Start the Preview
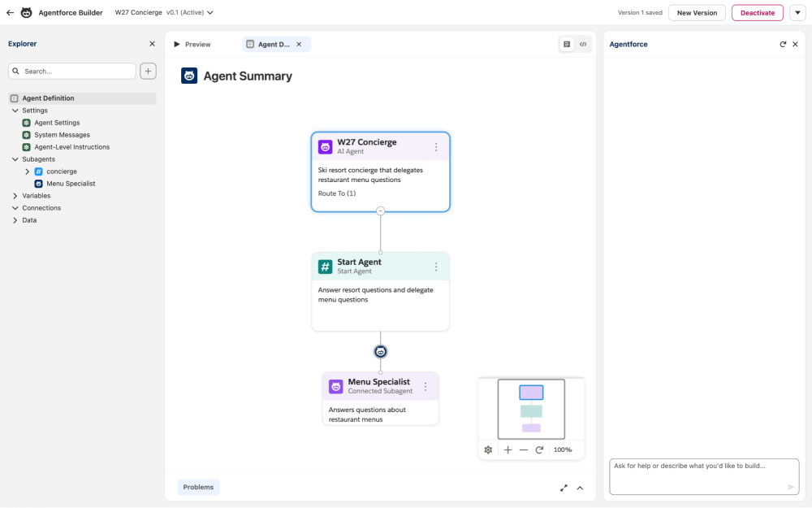The image size is (812, 508). coord(192,44)
